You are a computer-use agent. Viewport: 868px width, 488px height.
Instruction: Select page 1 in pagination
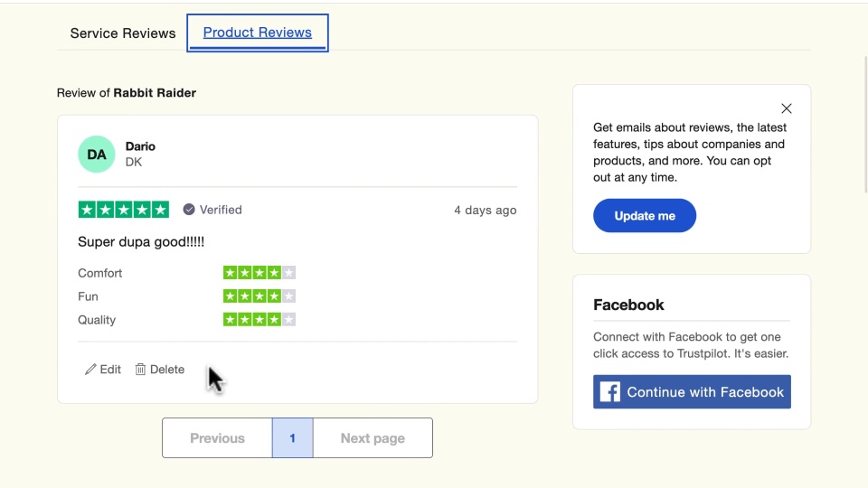click(292, 438)
